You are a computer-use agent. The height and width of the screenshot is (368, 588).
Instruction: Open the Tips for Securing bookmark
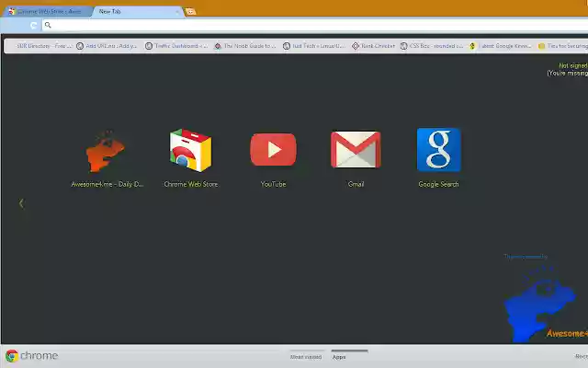[x=563, y=46]
